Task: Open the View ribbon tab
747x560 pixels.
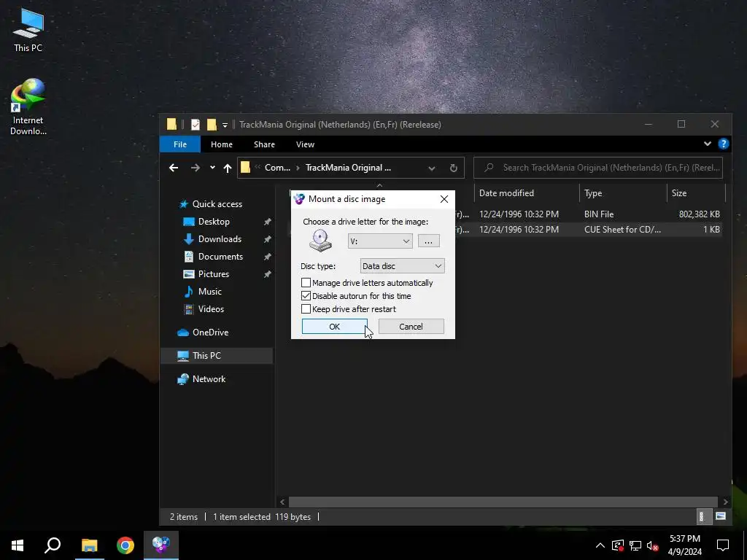Action: point(305,144)
